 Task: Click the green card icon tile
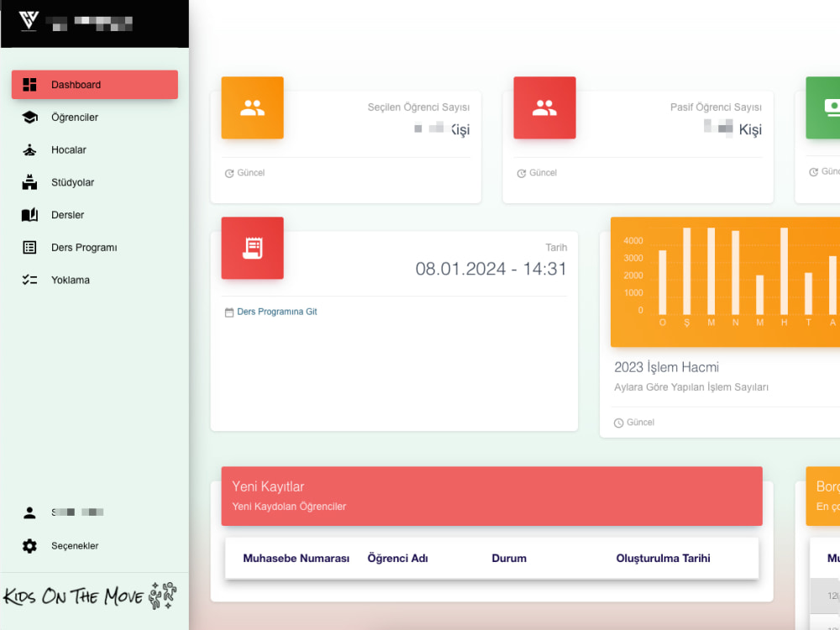(823, 108)
